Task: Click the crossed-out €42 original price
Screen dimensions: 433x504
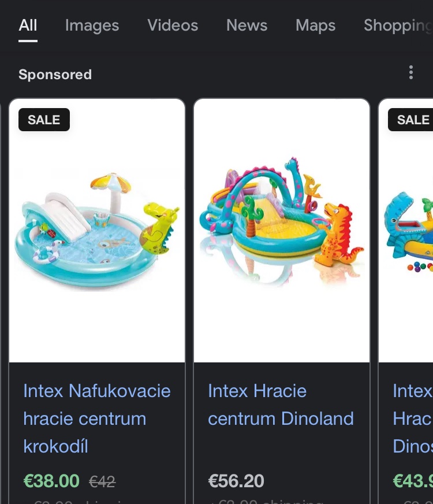Action: tap(102, 481)
